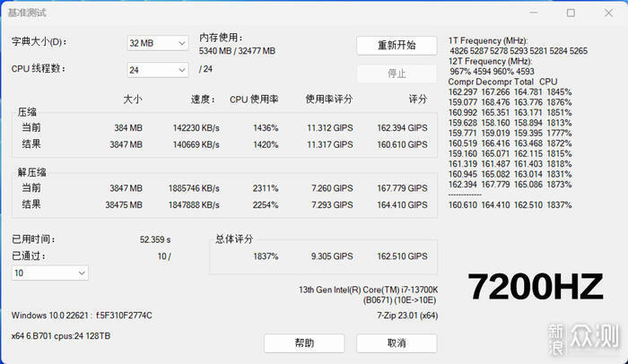Select memory usage value 5340 MB / 32477 MB
Image resolution: width=628 pixels, height=364 pixels.
tap(237, 51)
